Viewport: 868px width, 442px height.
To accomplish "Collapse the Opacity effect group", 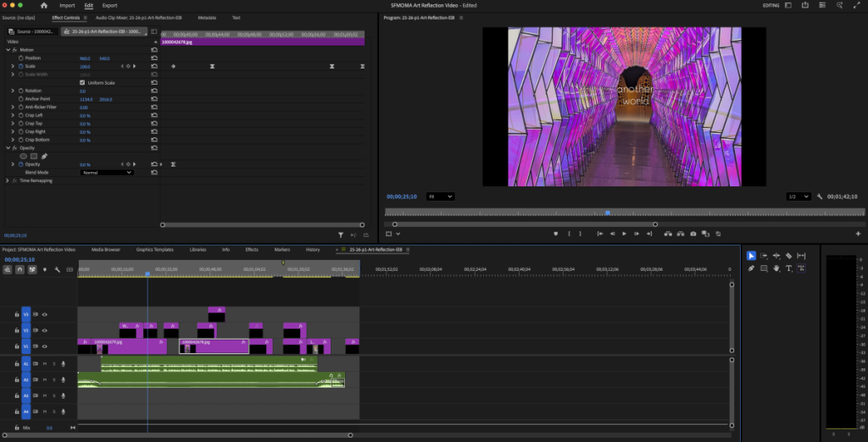I will [8, 148].
